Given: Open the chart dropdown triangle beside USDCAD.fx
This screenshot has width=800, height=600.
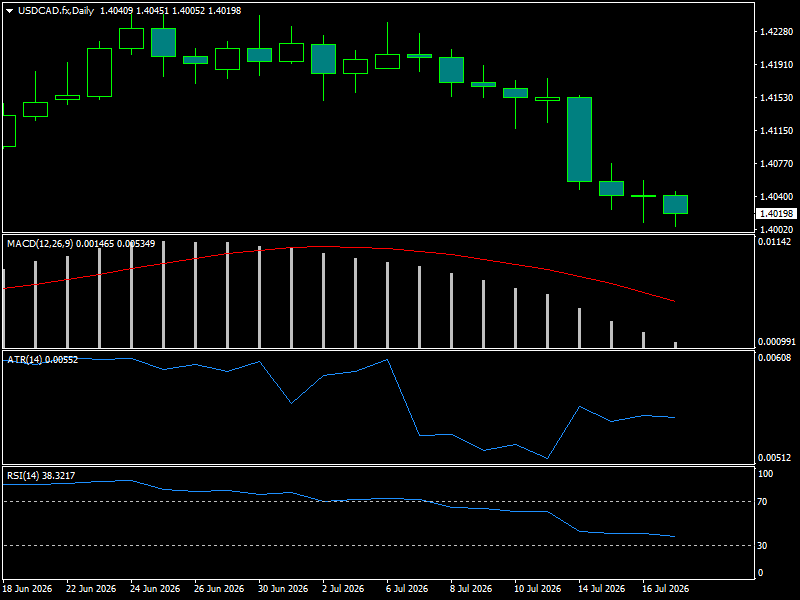Looking at the screenshot, I should (9, 11).
